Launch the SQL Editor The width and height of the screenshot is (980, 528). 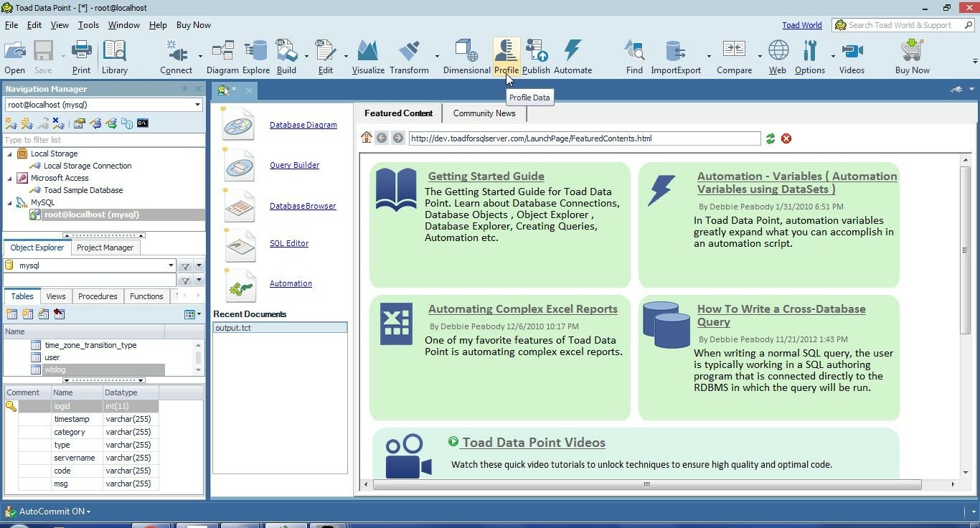click(x=289, y=243)
